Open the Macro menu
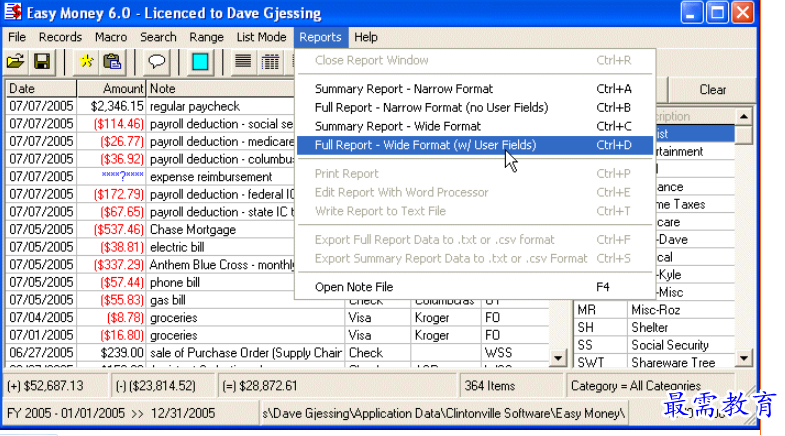Viewport: 785px width, 436px height. point(111,37)
